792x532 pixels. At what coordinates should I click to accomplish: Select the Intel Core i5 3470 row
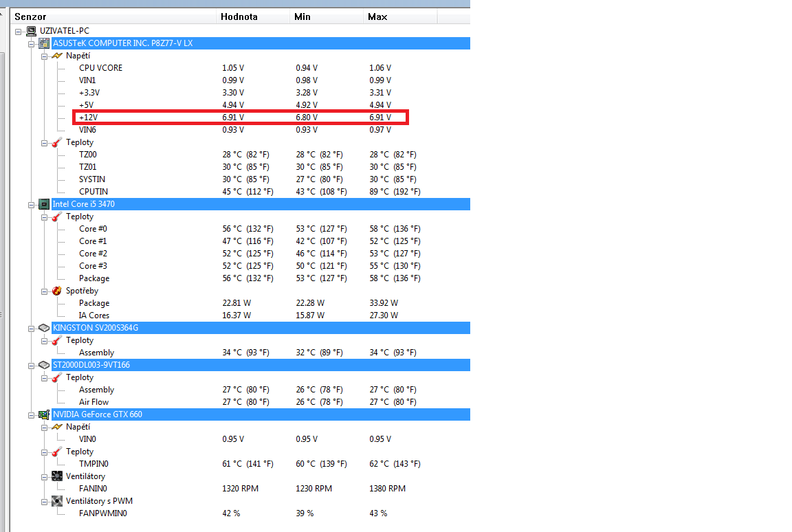(x=261, y=204)
